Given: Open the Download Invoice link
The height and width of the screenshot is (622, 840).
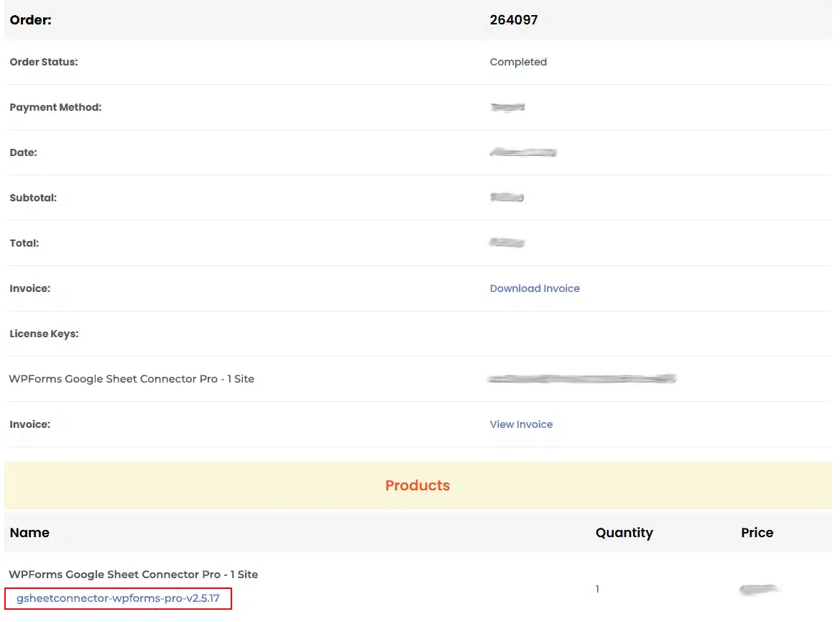Looking at the screenshot, I should 535,288.
